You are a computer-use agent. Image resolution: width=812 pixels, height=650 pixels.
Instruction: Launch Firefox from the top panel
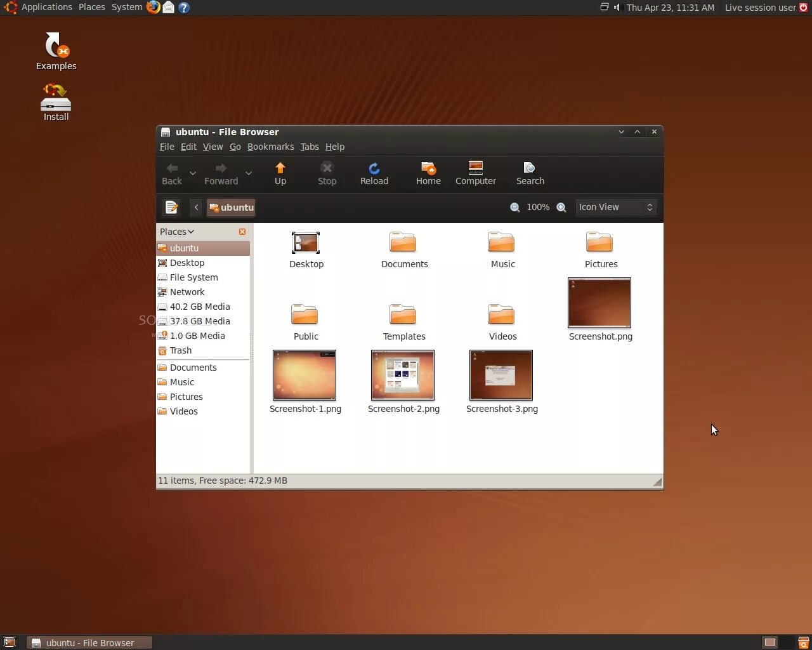pyautogui.click(x=153, y=8)
